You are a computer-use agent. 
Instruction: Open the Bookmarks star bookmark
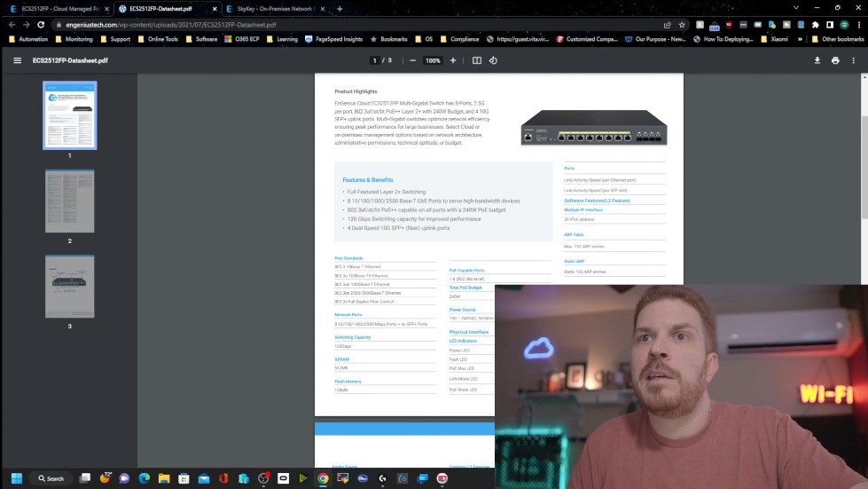click(388, 39)
